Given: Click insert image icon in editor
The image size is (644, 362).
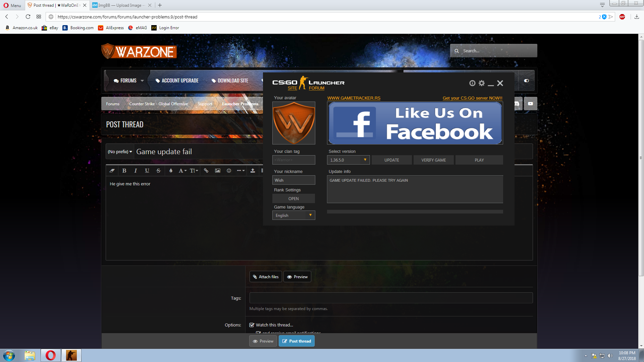Looking at the screenshot, I should point(218,171).
